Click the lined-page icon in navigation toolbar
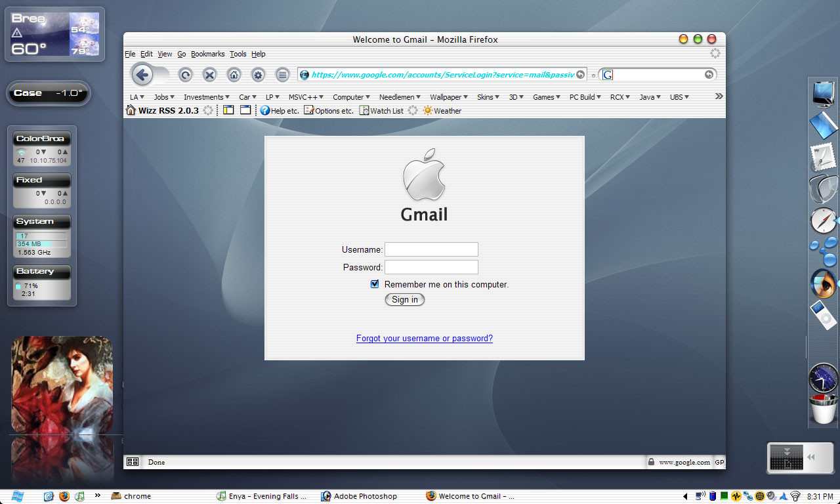This screenshot has width=840, height=504. 282,75
